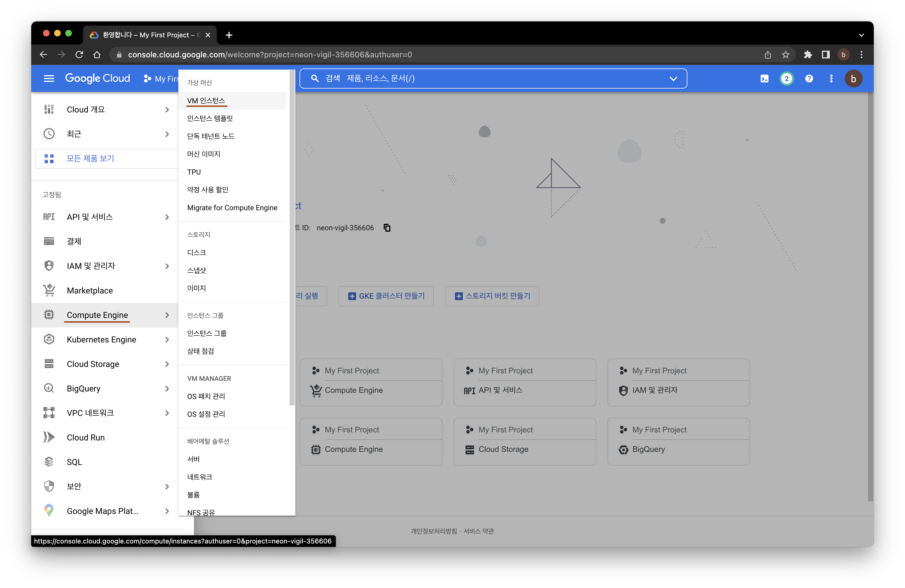Image resolution: width=905 pixels, height=588 pixels.
Task: Open a new browser tab
Action: tap(229, 35)
